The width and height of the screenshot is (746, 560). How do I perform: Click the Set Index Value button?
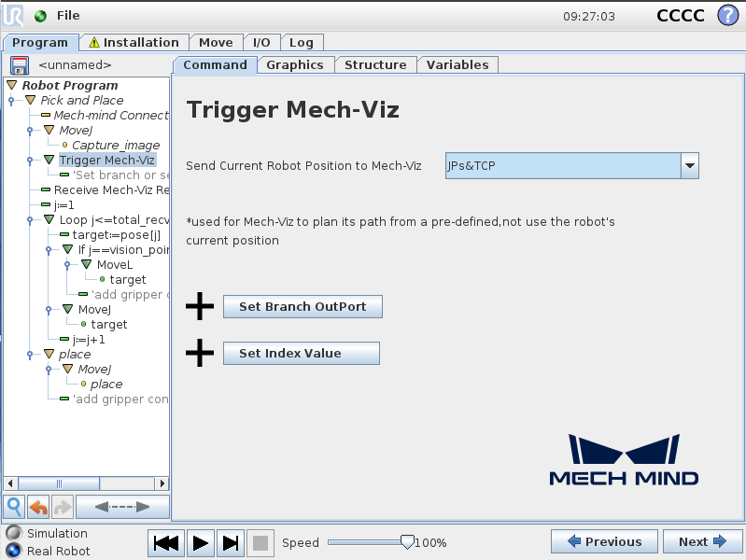pos(302,353)
